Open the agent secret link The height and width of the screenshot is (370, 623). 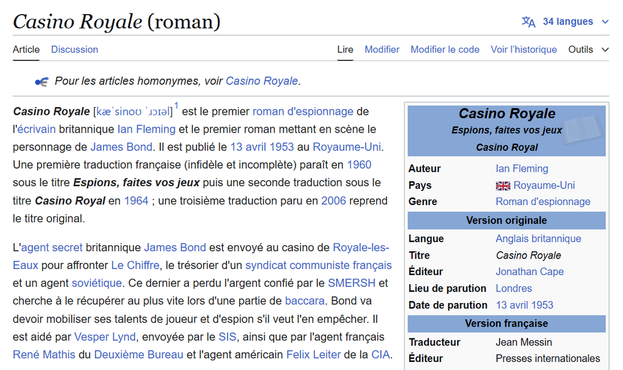pyautogui.click(x=52, y=248)
